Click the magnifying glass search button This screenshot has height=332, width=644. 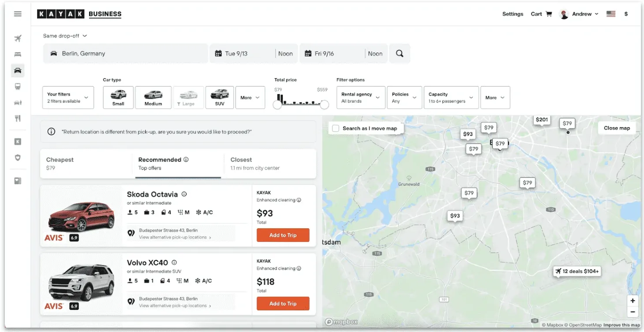pyautogui.click(x=400, y=53)
